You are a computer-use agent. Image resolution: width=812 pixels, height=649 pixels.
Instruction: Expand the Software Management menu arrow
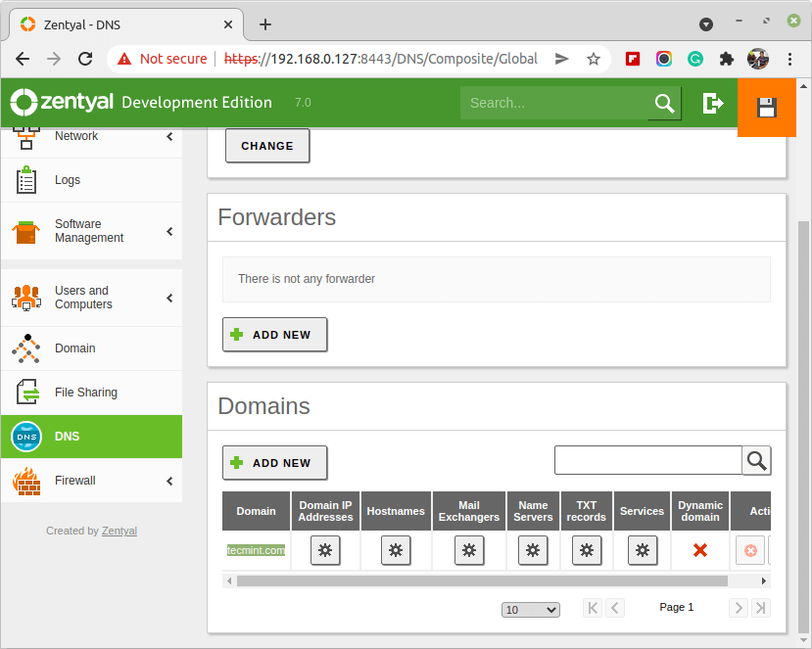(169, 231)
